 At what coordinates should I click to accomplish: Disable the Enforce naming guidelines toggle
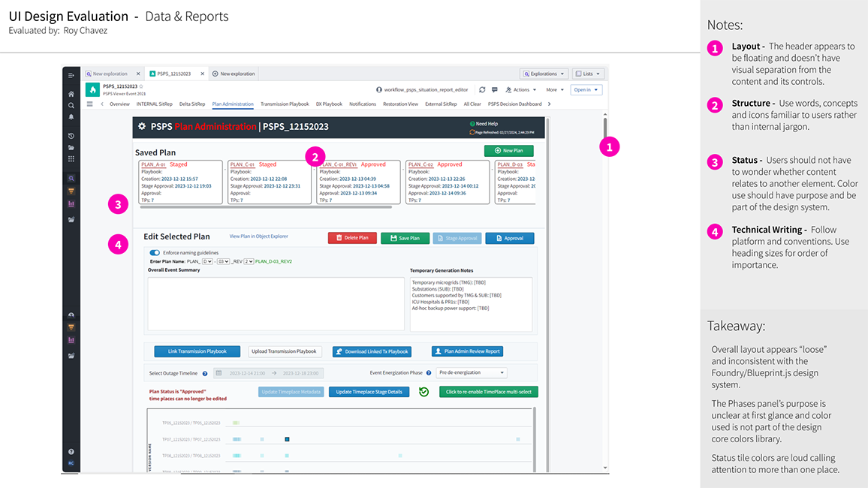[x=154, y=254]
